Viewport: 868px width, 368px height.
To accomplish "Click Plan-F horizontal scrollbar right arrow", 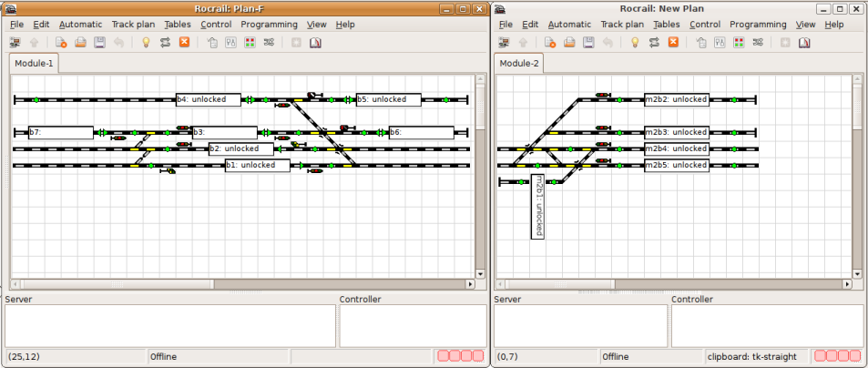I will (x=470, y=284).
